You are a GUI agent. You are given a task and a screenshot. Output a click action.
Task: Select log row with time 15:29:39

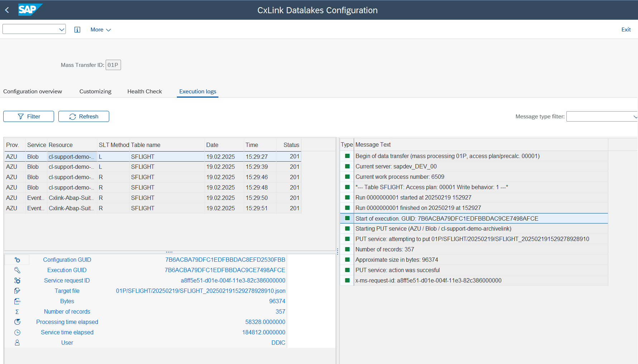(153, 167)
